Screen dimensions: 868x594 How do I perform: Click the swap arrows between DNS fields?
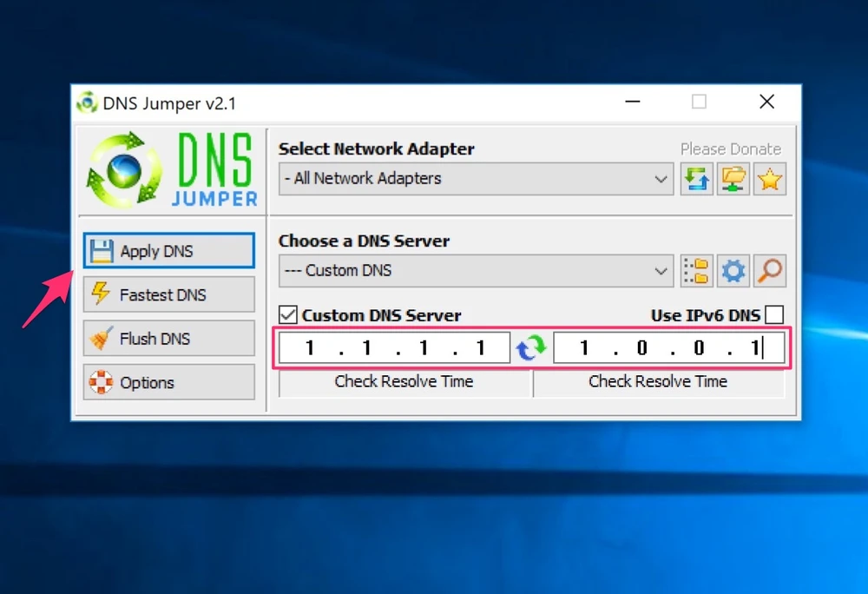point(531,346)
